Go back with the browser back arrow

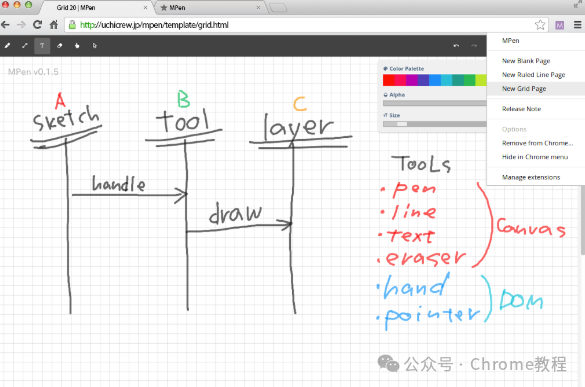(x=5, y=25)
